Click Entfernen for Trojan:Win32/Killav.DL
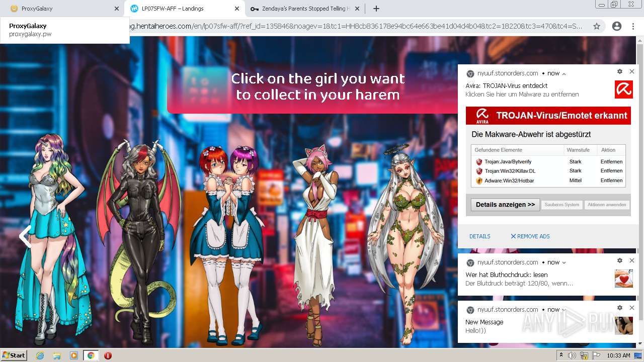Viewport: 644px width, 362px height. (x=611, y=171)
